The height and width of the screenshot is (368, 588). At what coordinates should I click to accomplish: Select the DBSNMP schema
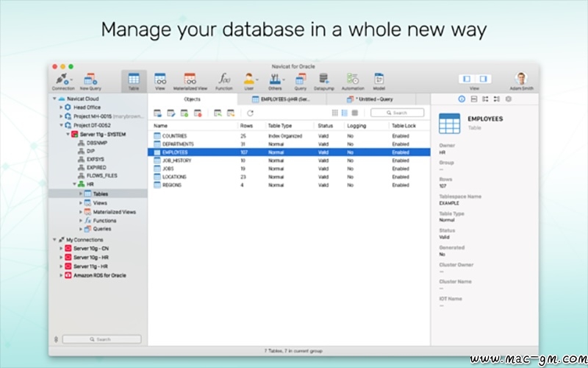pyautogui.click(x=93, y=143)
